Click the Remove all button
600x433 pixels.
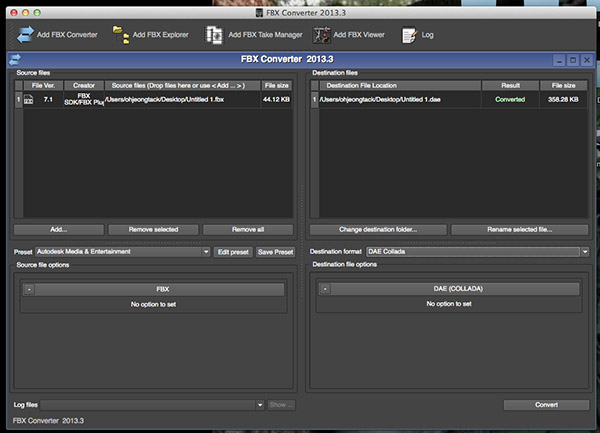[248, 230]
